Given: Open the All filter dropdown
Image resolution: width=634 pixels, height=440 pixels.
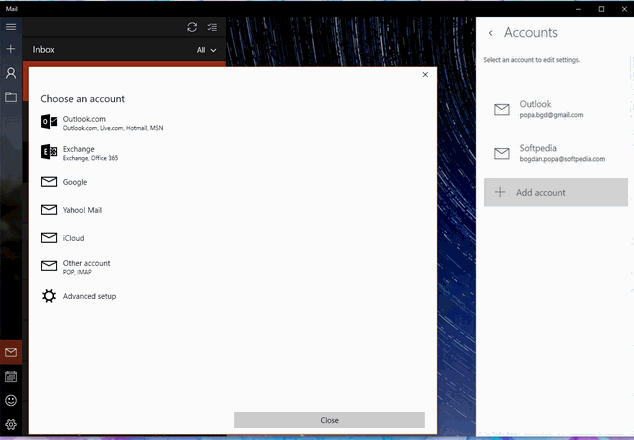Looking at the screenshot, I should tap(206, 50).
